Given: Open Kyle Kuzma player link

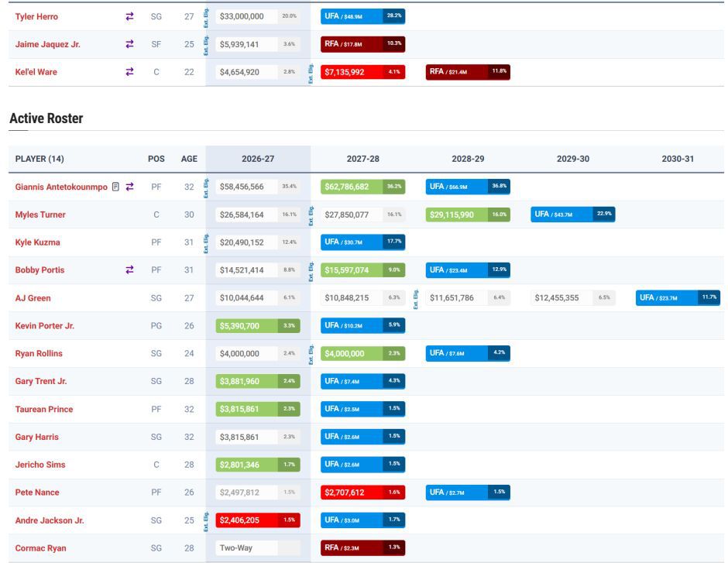Looking at the screenshot, I should pos(37,242).
